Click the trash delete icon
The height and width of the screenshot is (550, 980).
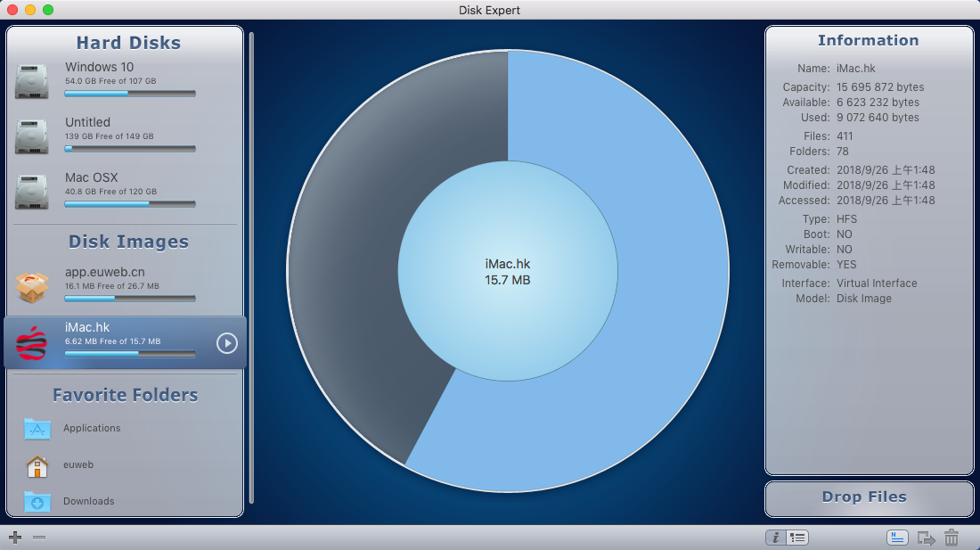951,538
